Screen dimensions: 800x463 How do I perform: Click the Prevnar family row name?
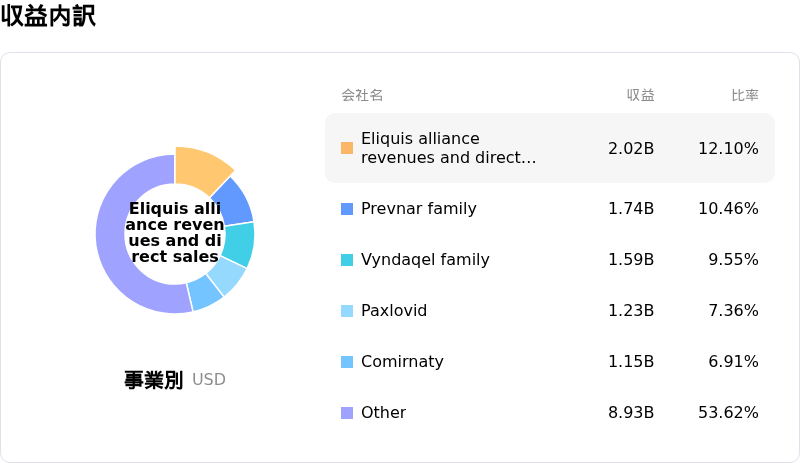click(418, 209)
